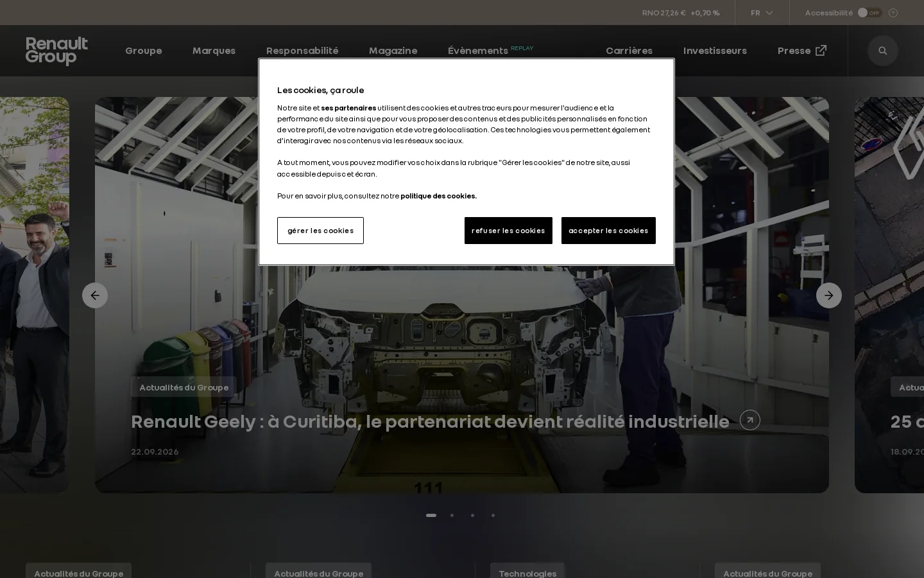Click the 'Les cookies, ça roule' heading
924x578 pixels.
[x=320, y=90]
